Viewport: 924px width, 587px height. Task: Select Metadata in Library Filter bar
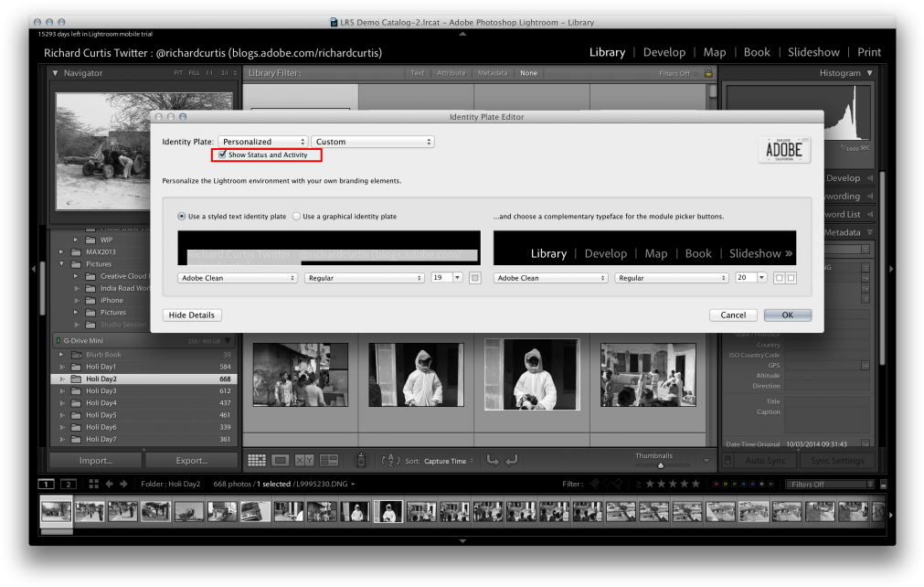point(493,73)
